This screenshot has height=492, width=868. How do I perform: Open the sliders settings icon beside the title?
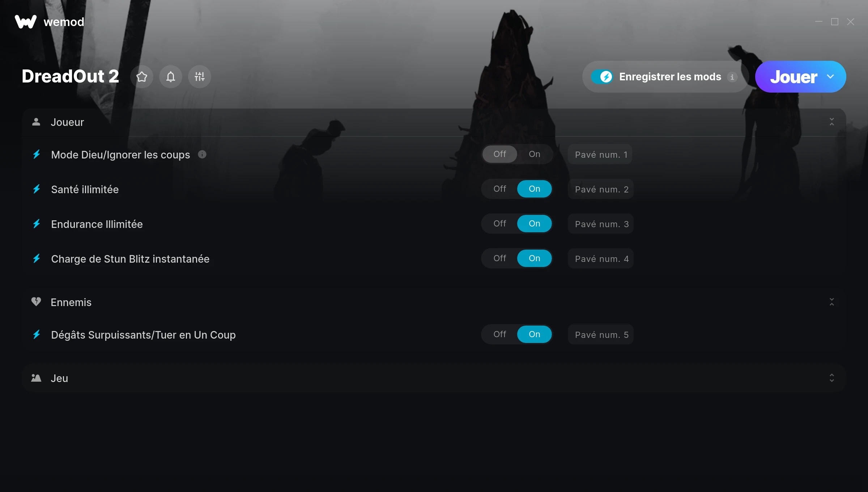[x=200, y=77]
